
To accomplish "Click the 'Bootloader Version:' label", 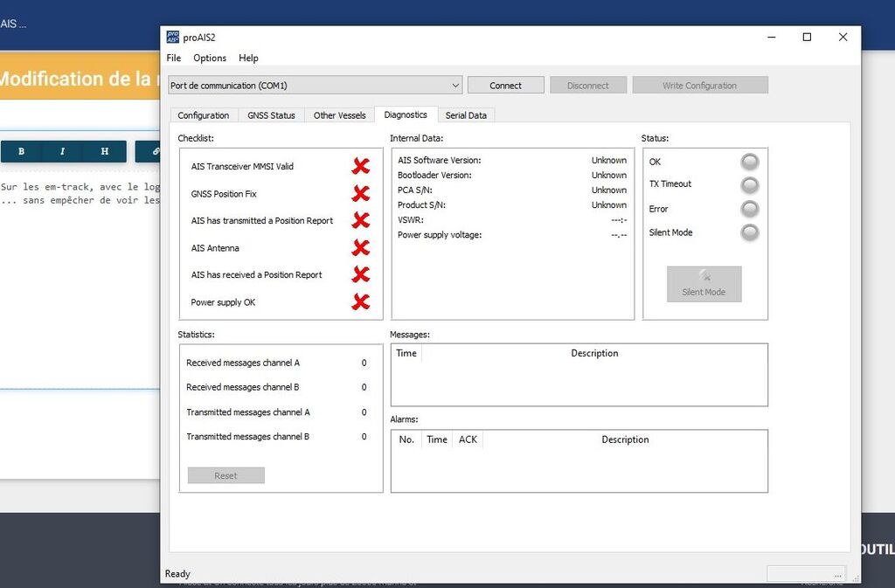I will click(x=434, y=175).
